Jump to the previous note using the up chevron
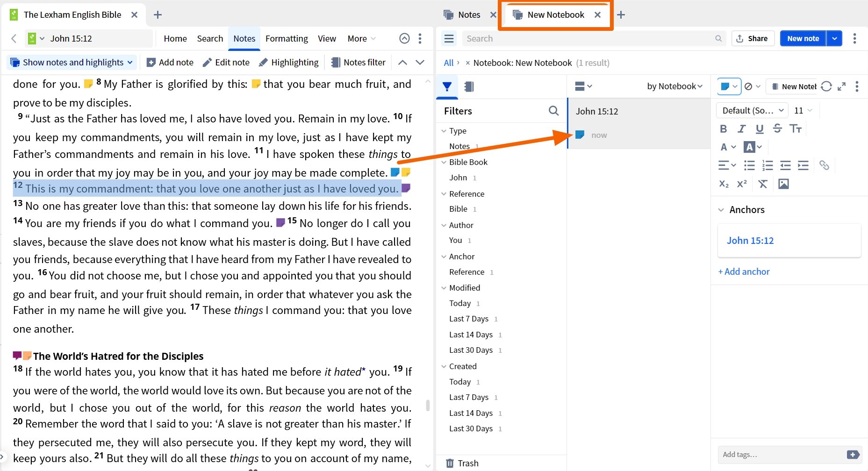The image size is (868, 471). [x=402, y=62]
